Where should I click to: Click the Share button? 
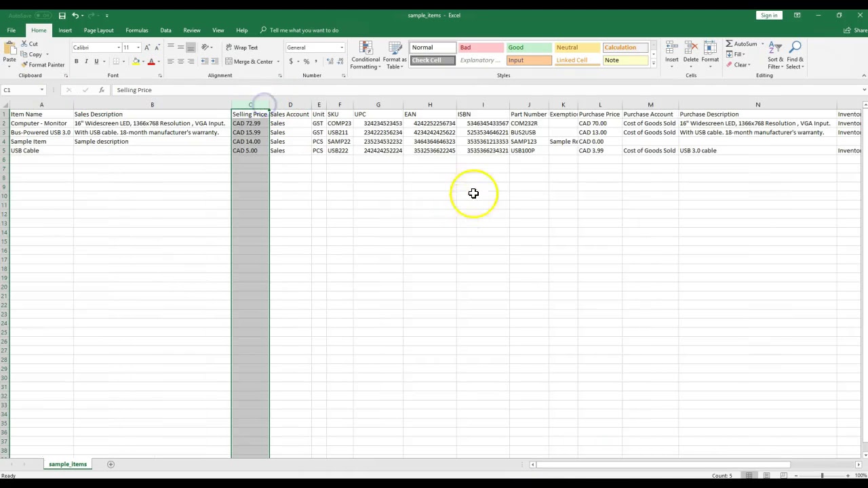[856, 30]
